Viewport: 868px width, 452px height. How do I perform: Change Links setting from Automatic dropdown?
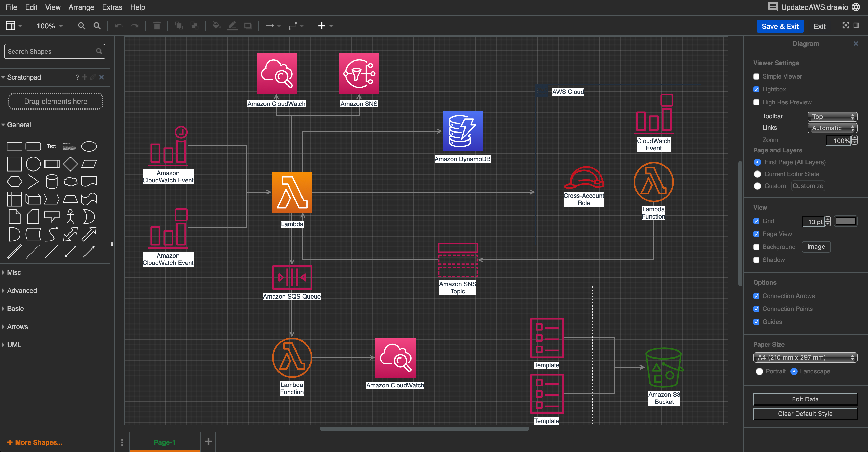(832, 128)
